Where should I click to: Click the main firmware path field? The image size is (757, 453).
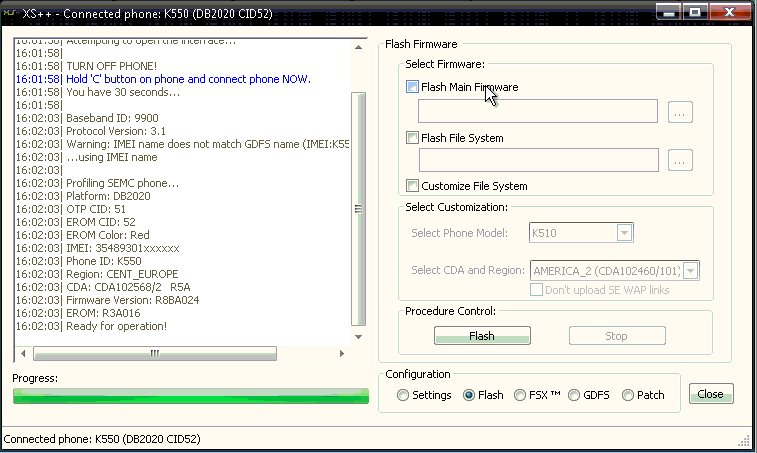click(x=538, y=111)
